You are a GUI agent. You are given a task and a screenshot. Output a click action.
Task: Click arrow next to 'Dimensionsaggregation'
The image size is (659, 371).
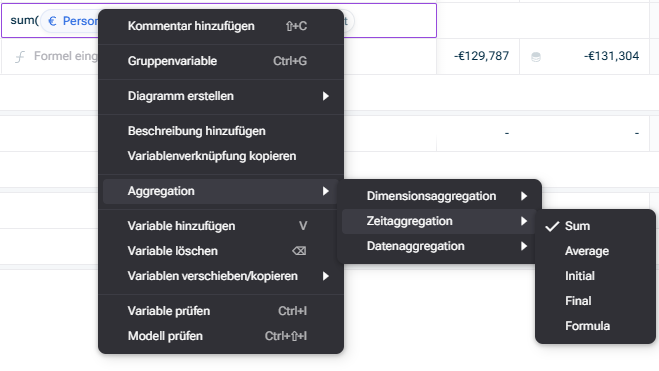point(524,196)
